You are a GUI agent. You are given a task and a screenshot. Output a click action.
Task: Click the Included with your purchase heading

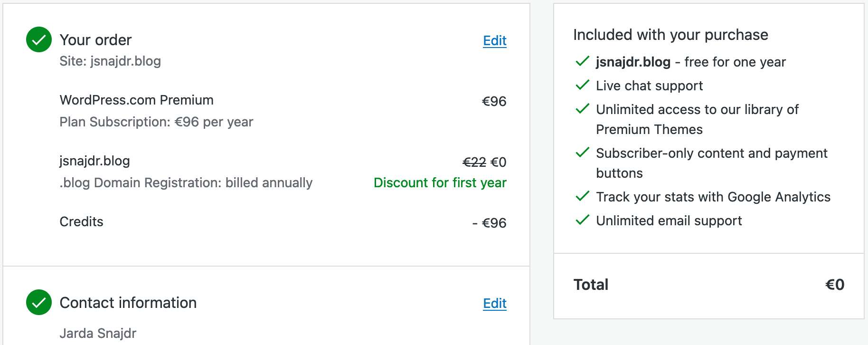point(670,35)
